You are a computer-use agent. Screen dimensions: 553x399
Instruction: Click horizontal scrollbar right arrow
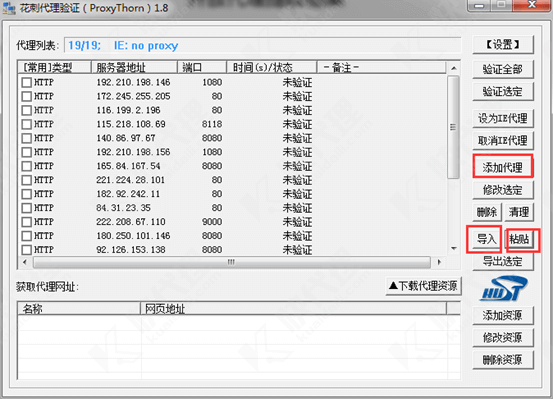pyautogui.click(x=439, y=262)
